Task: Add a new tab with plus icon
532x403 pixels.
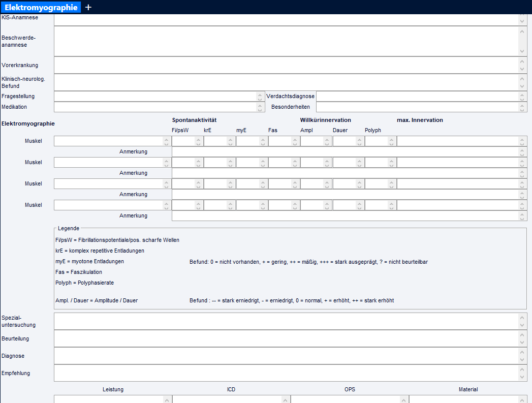Action: [88, 7]
